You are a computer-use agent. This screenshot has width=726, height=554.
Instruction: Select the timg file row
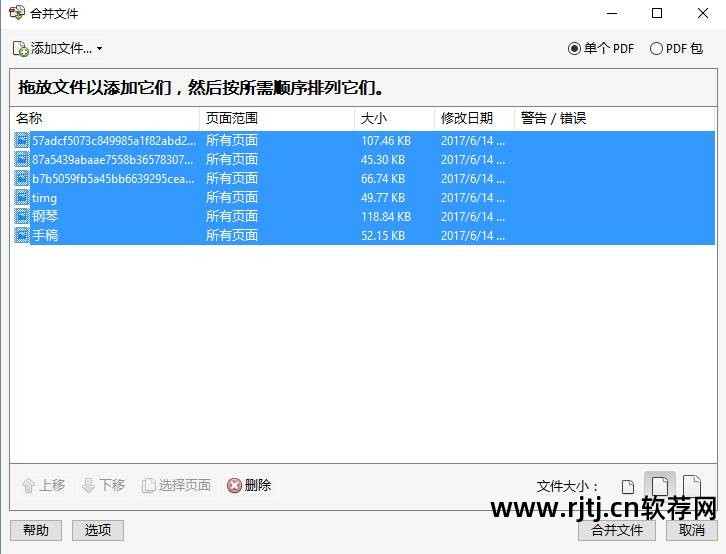(x=363, y=198)
